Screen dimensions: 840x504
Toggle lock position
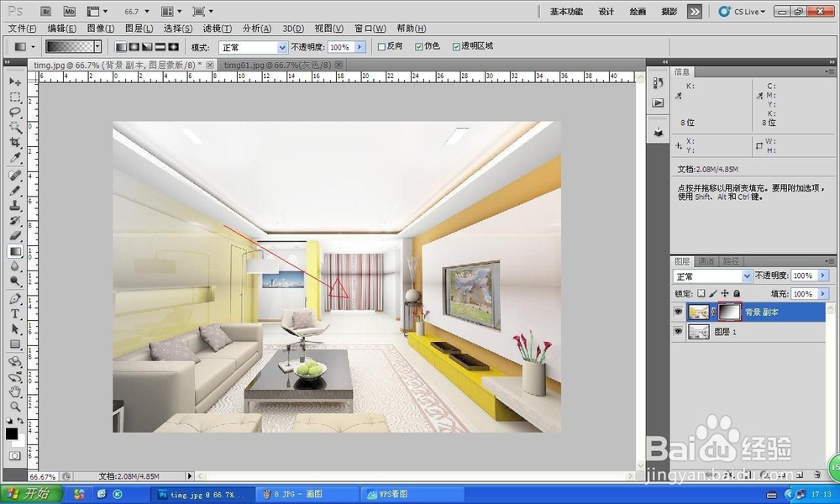(725, 293)
